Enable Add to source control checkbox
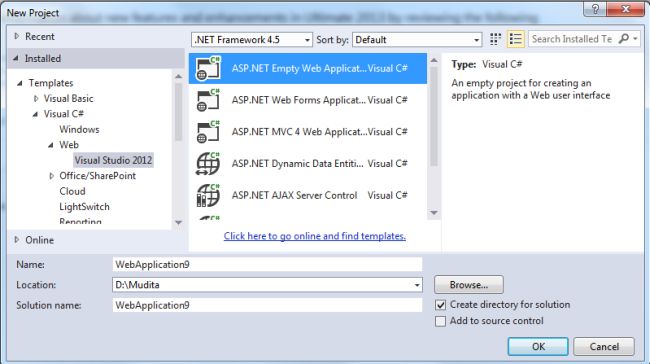This screenshot has height=364, width=650. click(x=440, y=321)
